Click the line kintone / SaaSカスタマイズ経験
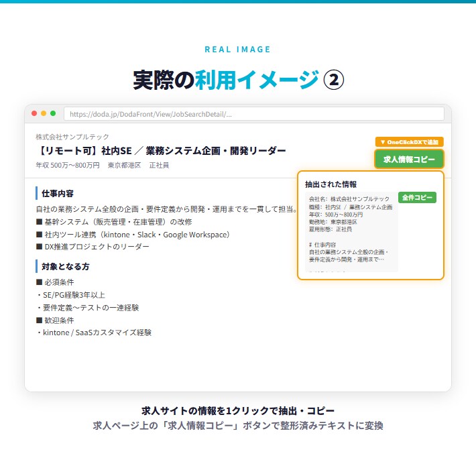The width and height of the screenshot is (476, 476). (x=94, y=333)
